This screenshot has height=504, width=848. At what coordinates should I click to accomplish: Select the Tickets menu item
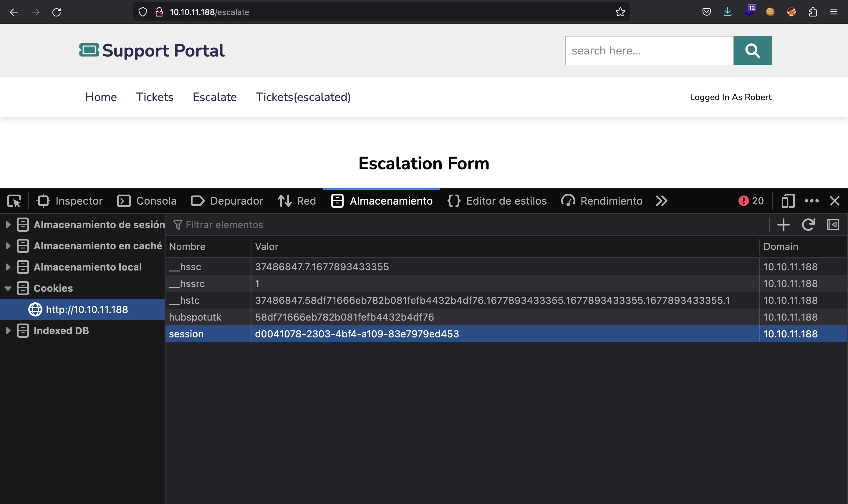click(154, 97)
